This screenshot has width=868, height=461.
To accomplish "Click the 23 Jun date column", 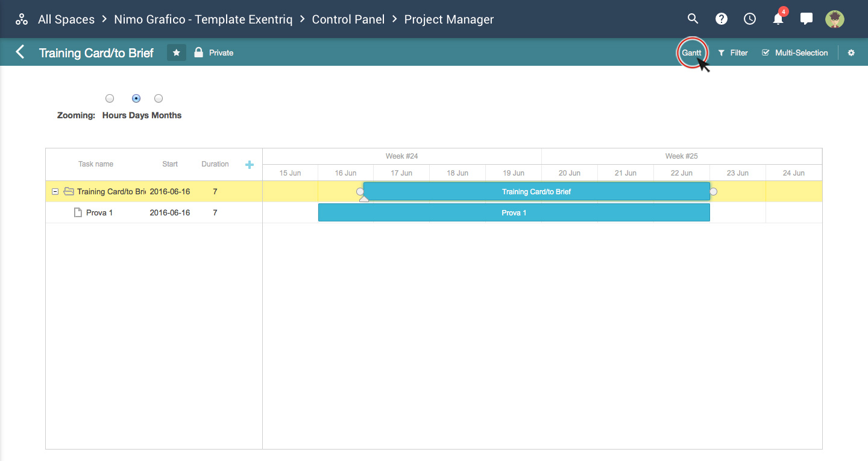I will point(738,173).
